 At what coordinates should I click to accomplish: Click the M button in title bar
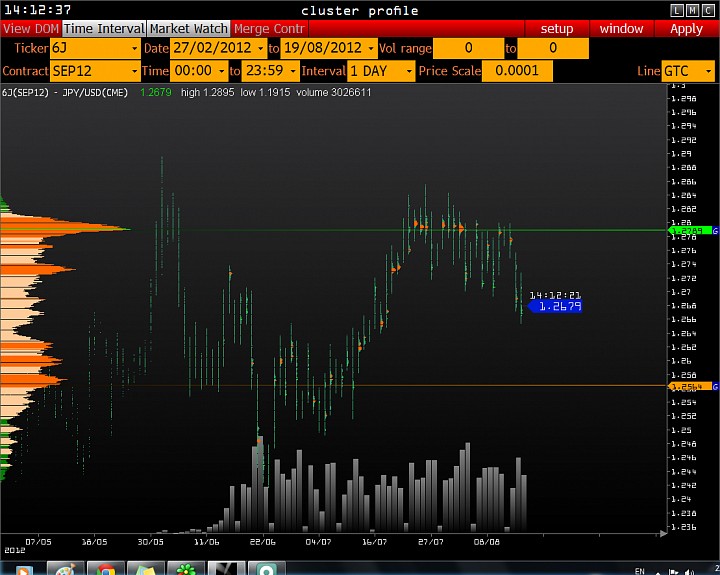(x=692, y=10)
